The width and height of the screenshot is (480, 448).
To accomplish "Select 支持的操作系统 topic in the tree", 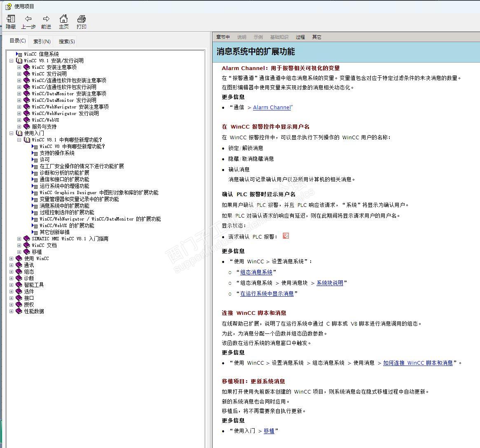I will tap(57, 153).
